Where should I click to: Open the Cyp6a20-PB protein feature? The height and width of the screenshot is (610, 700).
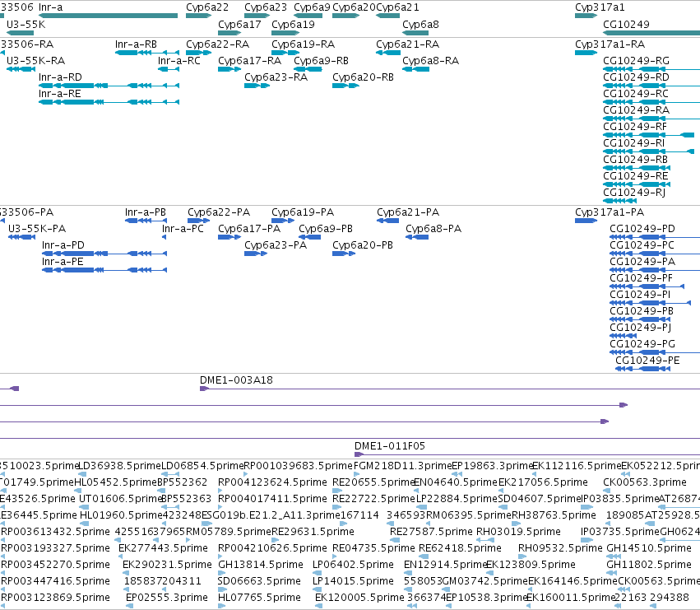344,254
